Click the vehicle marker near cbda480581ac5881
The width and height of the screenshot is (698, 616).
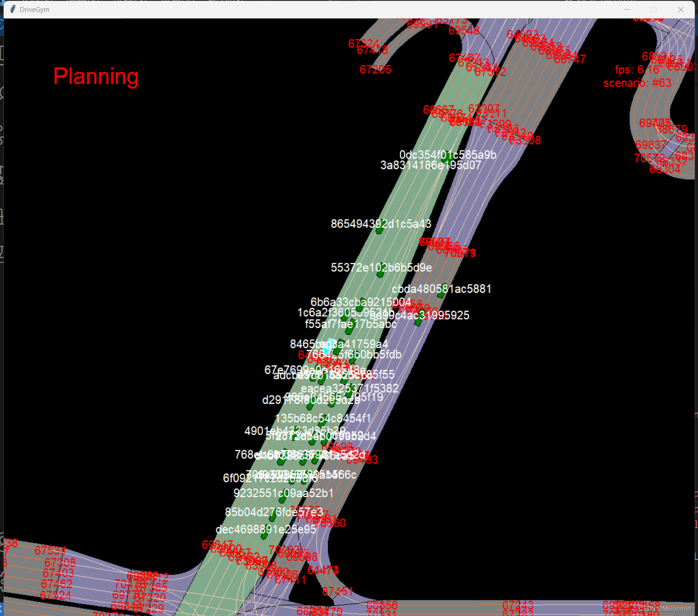point(441,291)
